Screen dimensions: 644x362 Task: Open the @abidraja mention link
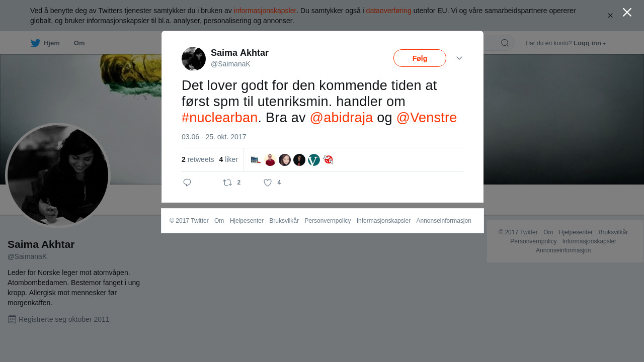tap(341, 118)
